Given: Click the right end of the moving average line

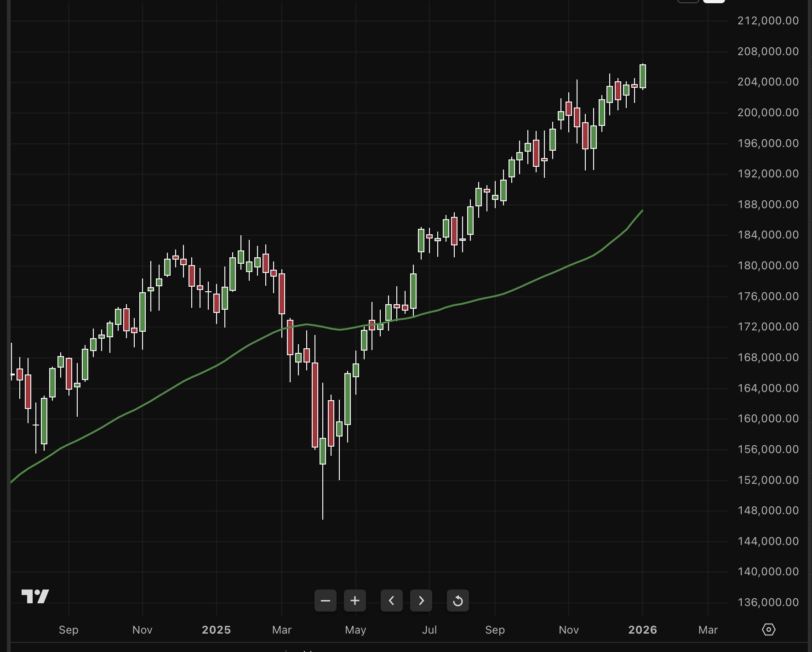Looking at the screenshot, I should (642, 211).
